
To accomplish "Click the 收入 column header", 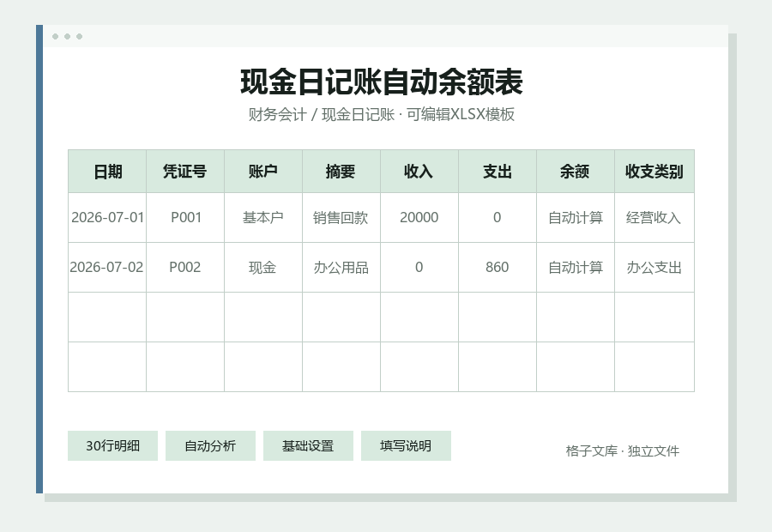I will [419, 172].
